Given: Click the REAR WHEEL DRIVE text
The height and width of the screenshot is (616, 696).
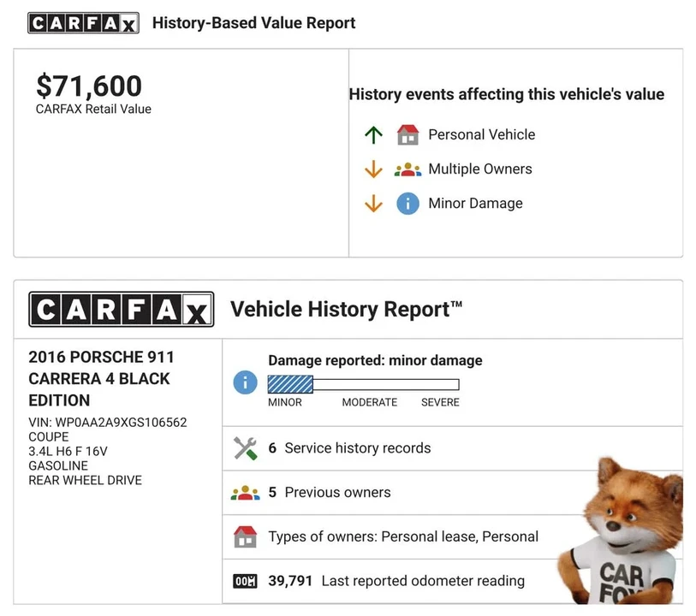Looking at the screenshot, I should [x=86, y=480].
